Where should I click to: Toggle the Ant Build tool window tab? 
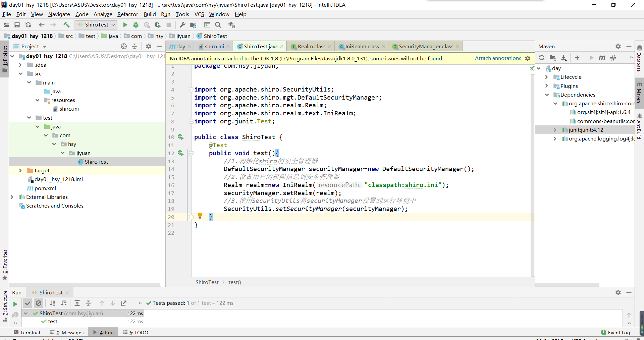(639, 126)
